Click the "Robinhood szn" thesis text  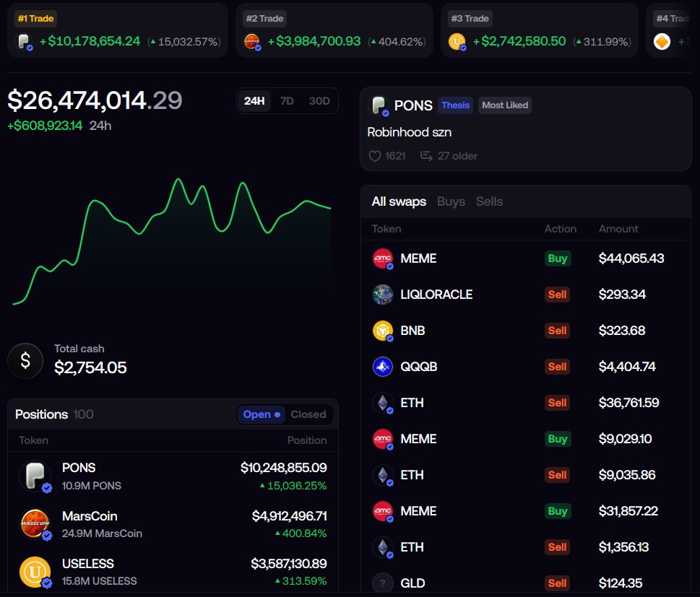(x=409, y=132)
